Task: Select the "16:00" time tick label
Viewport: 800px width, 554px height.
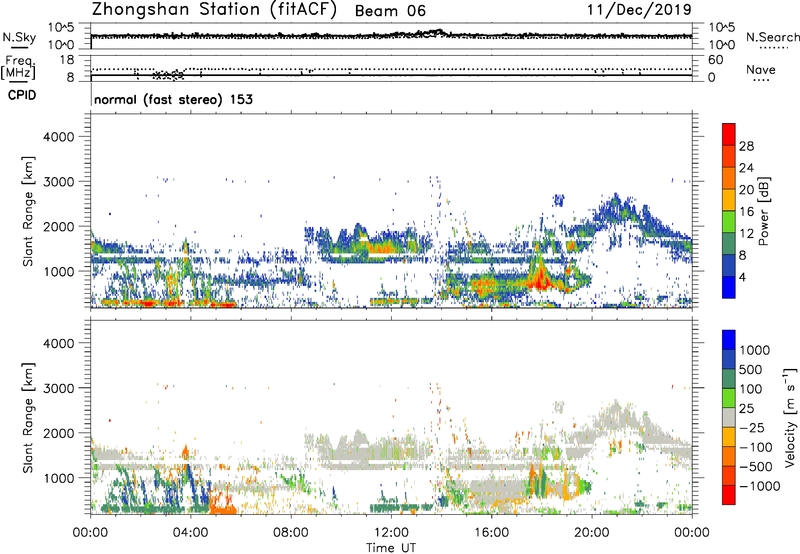Action: coord(491,533)
